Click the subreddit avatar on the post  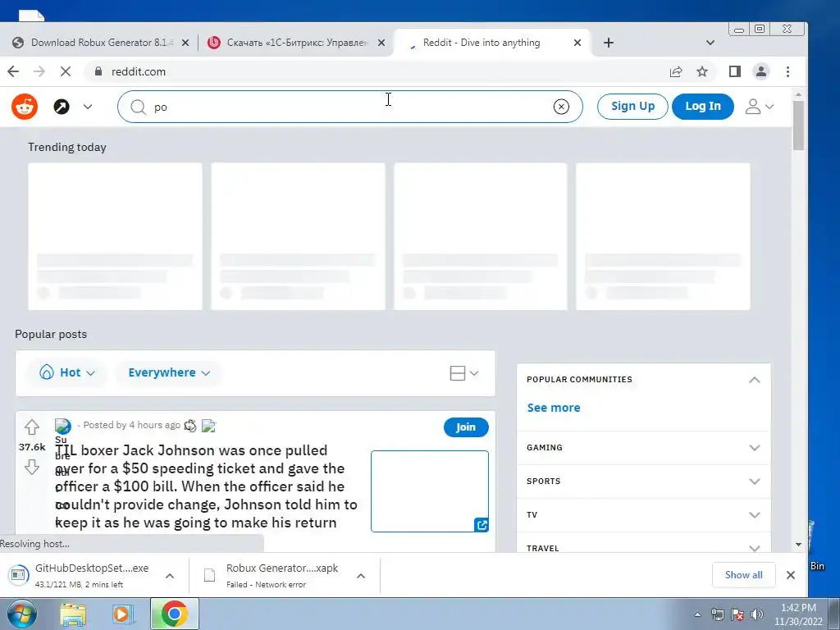tap(62, 427)
